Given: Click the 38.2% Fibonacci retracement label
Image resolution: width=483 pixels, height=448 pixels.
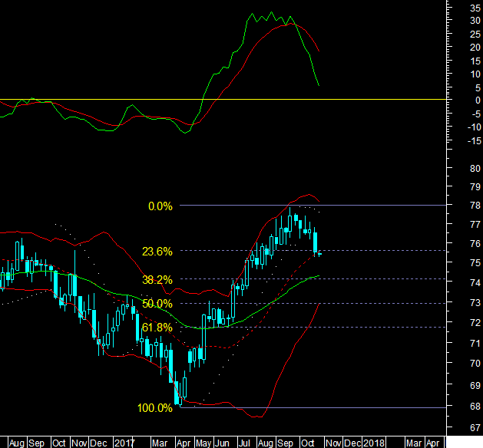Looking at the screenshot, I should pyautogui.click(x=157, y=280).
